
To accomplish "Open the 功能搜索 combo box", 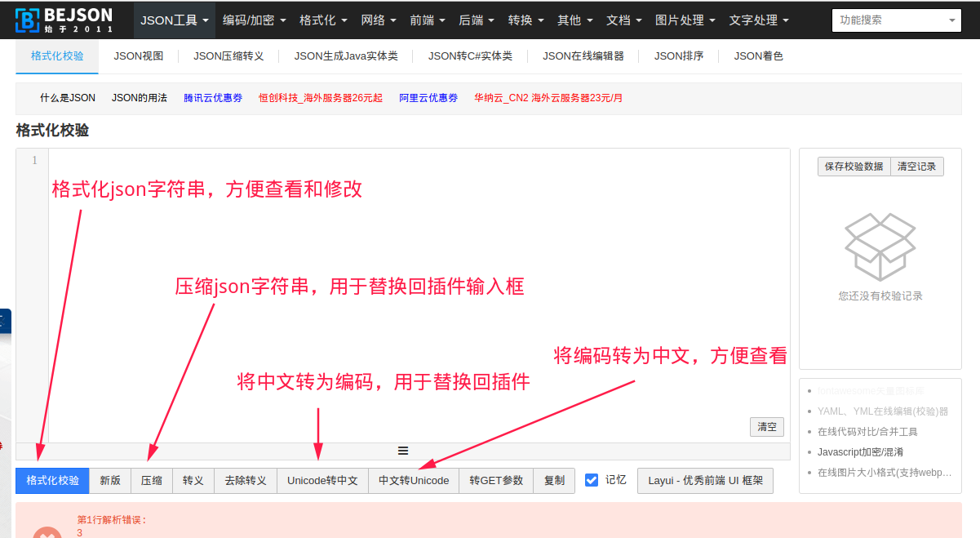I will [x=897, y=20].
